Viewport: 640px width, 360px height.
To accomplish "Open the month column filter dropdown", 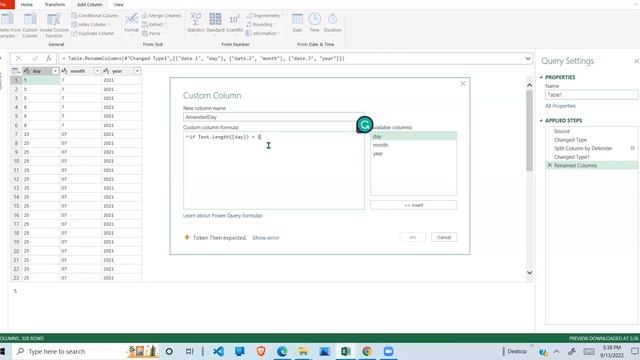I will tap(97, 71).
